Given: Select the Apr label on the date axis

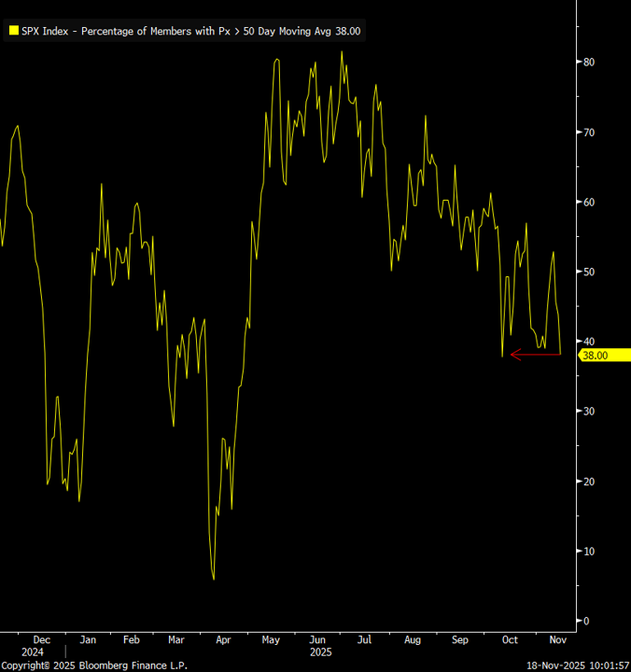Looking at the screenshot, I should pyautogui.click(x=224, y=640).
